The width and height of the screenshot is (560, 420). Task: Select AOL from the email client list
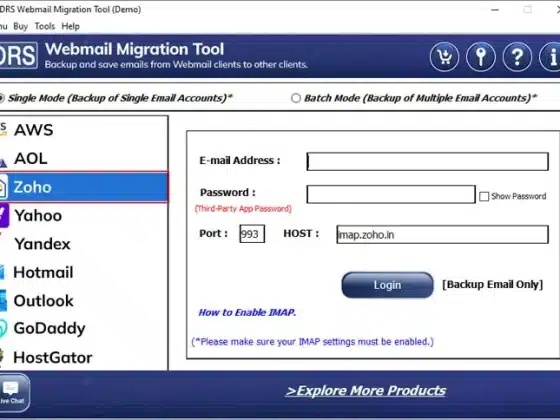pos(84,158)
